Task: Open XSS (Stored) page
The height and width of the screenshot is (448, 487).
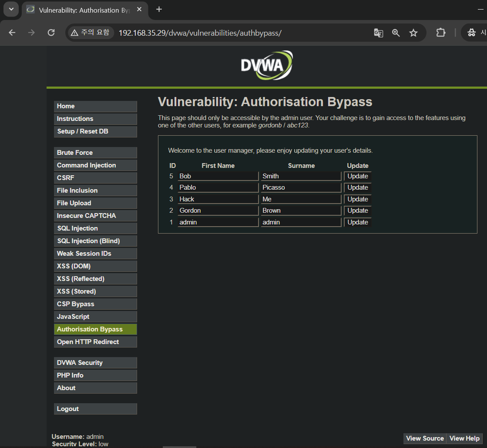Action: pyautogui.click(x=95, y=291)
